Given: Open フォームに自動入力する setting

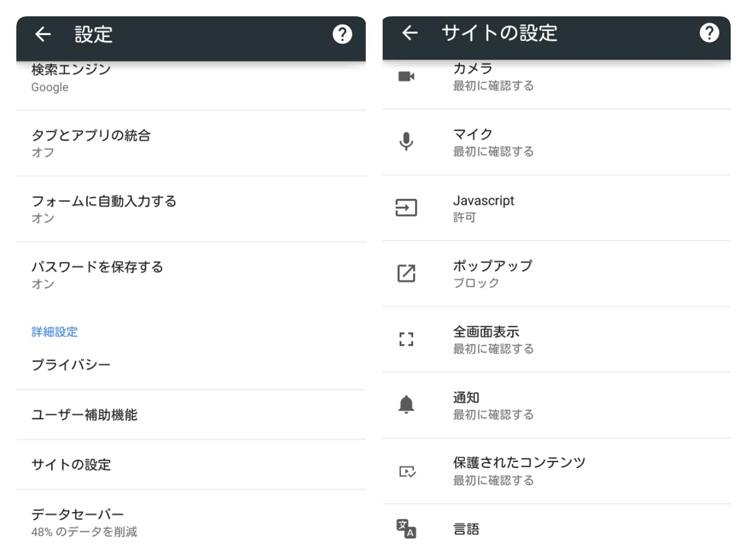Looking at the screenshot, I should (191, 209).
